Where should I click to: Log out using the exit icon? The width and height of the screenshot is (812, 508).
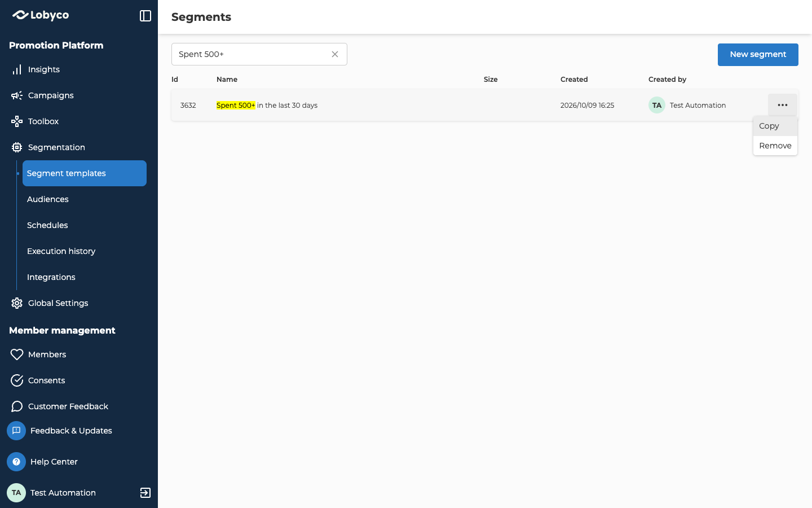coord(145,493)
